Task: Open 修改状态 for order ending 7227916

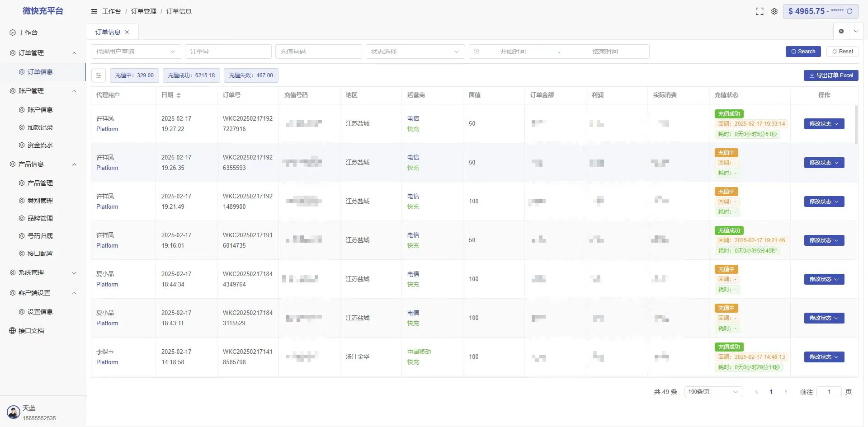Action: point(824,124)
